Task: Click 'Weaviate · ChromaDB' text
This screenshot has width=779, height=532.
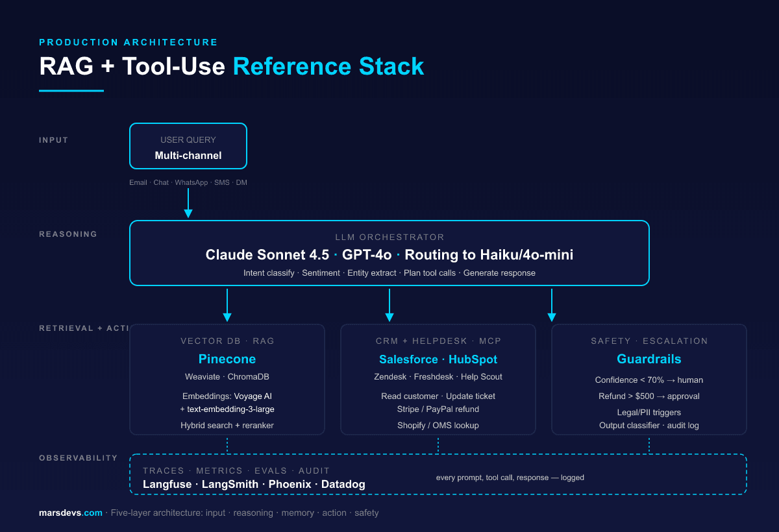Action: tap(227, 377)
